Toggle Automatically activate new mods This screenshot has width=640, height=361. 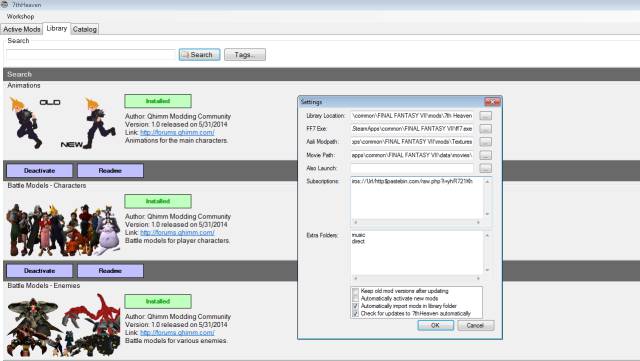[356, 299]
